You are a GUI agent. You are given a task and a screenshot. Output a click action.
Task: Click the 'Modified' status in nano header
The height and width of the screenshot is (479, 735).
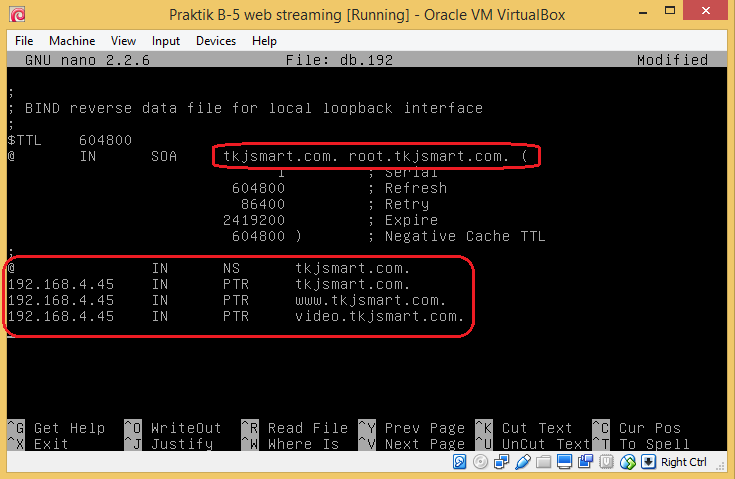pyautogui.click(x=672, y=60)
